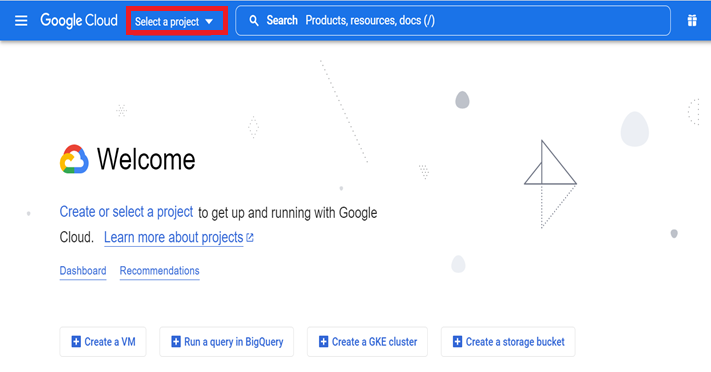The image size is (711, 372).
Task: Click Run a query in BigQuery button
Action: (x=226, y=342)
